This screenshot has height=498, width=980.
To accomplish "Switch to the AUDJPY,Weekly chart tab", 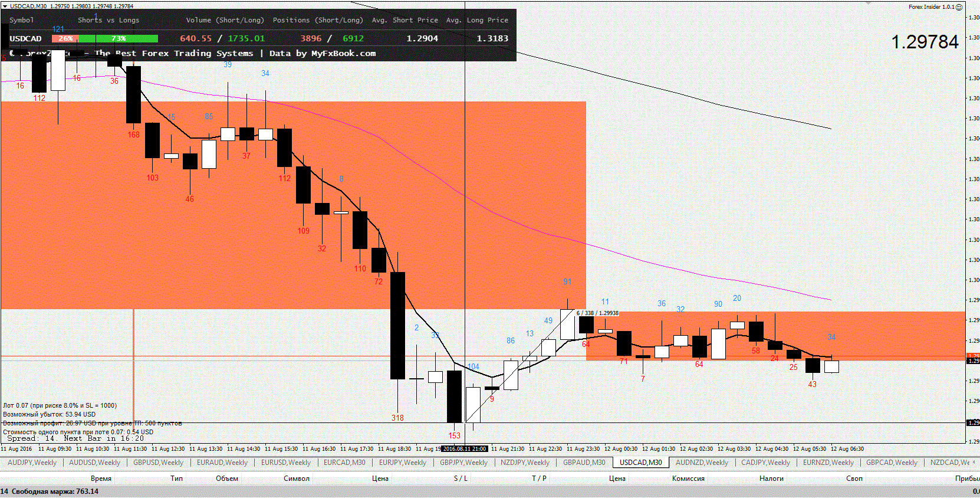I will pos(32,463).
